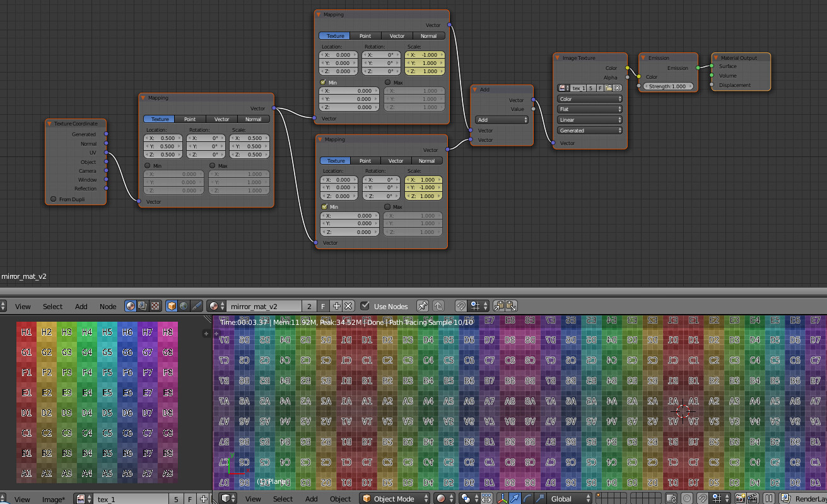This screenshot has height=504, width=827.
Task: Select Texture type in left Mapping node
Action: [160, 119]
